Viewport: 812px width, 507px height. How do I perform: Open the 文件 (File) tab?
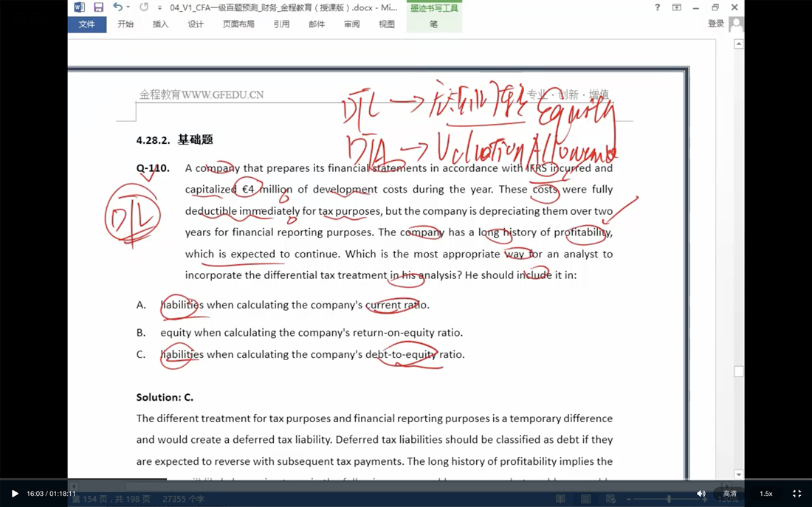[x=87, y=24]
